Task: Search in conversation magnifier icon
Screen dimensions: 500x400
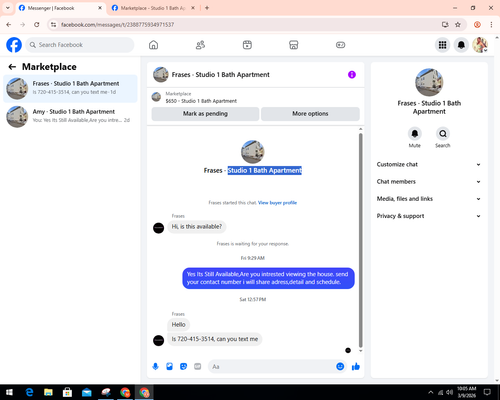Action: pos(443,134)
